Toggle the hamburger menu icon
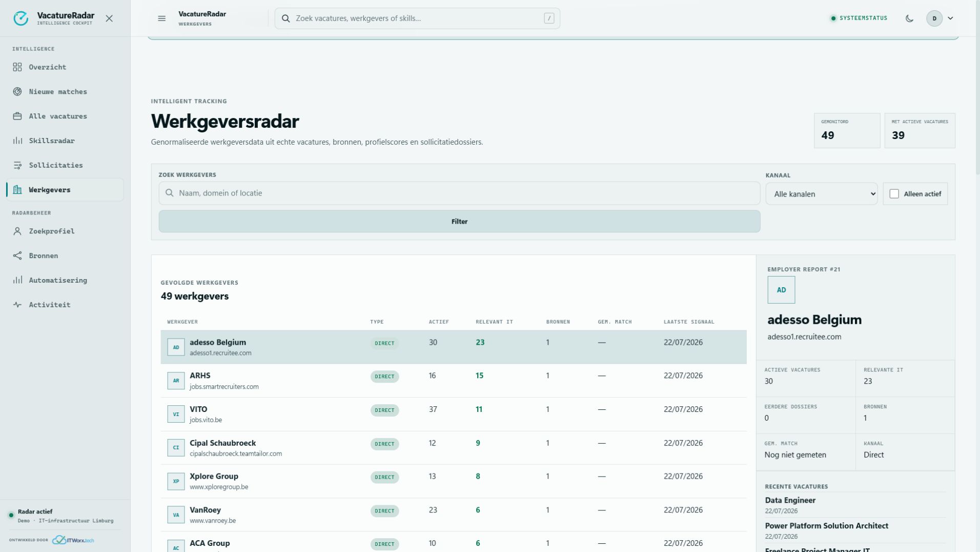 162,18
